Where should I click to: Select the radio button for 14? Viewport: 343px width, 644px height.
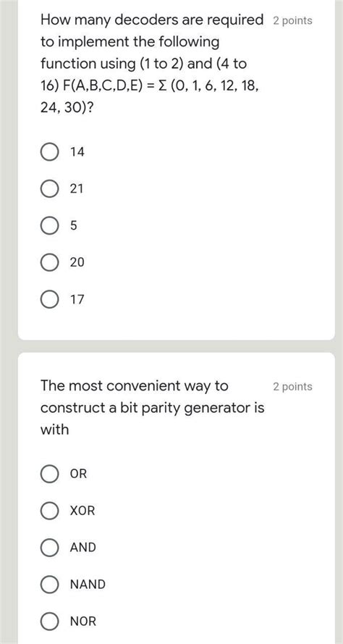pyautogui.click(x=49, y=152)
